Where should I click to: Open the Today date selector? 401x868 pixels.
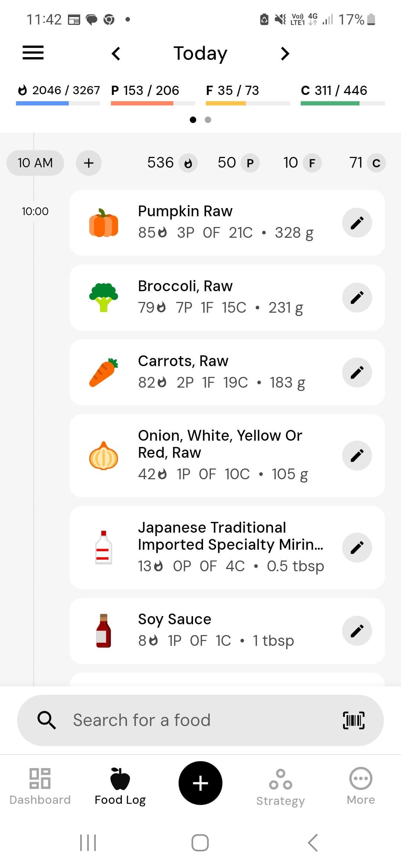[x=200, y=53]
